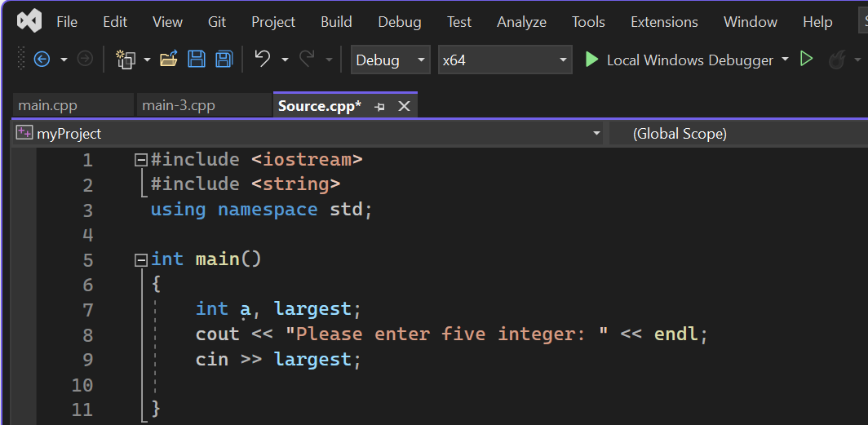
Task: Click the Navigate Backward arrow icon
Action: coord(42,60)
